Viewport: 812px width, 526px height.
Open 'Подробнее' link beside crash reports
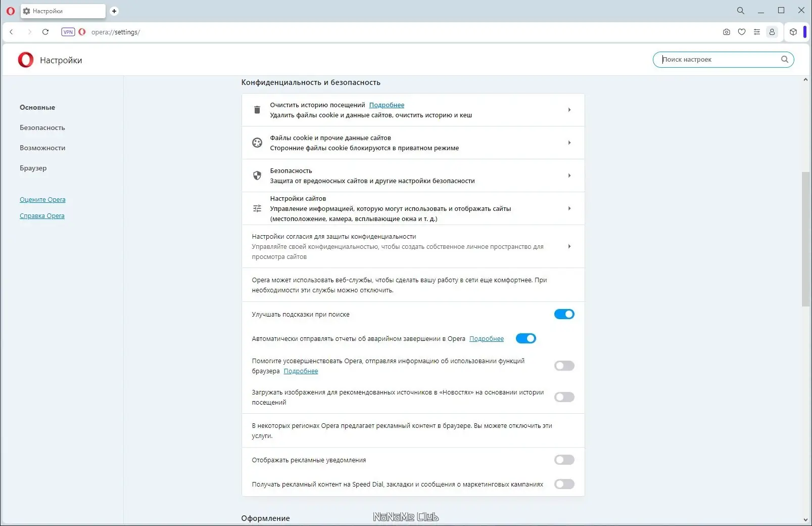[487, 339]
